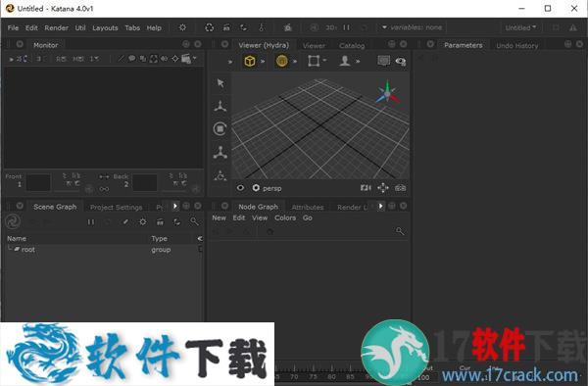This screenshot has width=588, height=386.
Task: Open the File menu
Action: click(x=13, y=27)
